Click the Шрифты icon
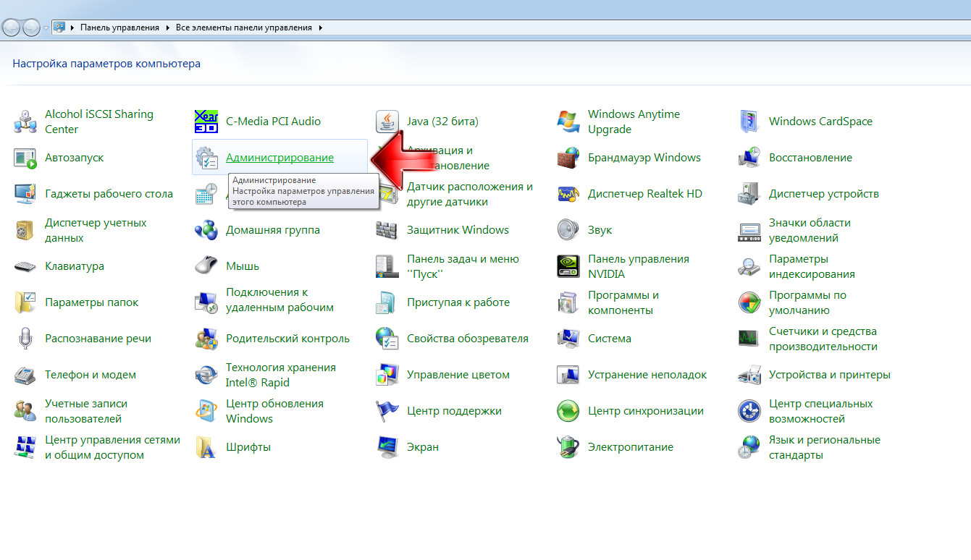 tap(206, 447)
